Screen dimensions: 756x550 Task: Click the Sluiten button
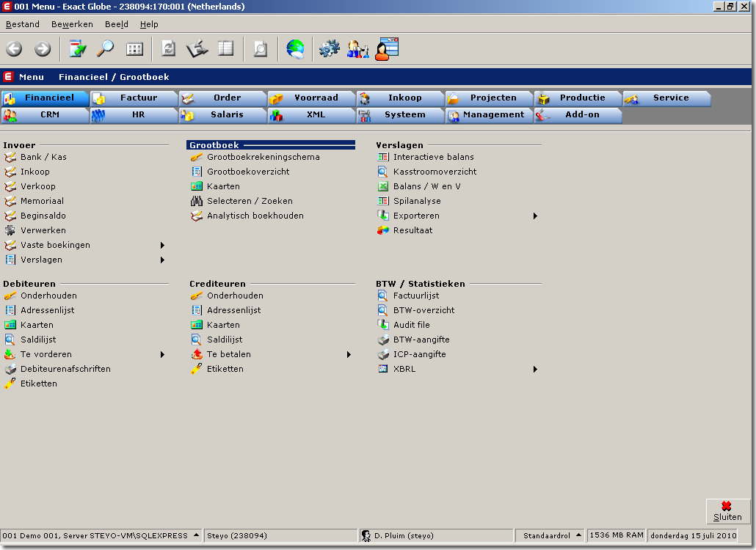727,511
